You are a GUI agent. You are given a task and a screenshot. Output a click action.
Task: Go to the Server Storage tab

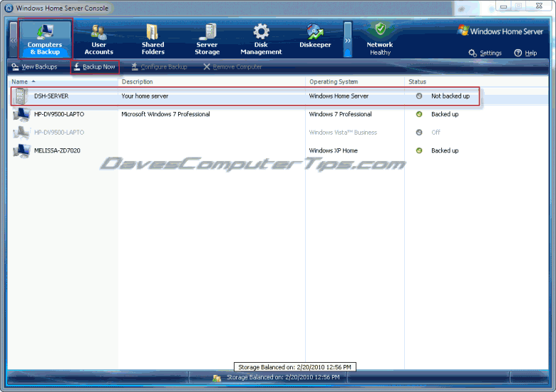coord(207,38)
